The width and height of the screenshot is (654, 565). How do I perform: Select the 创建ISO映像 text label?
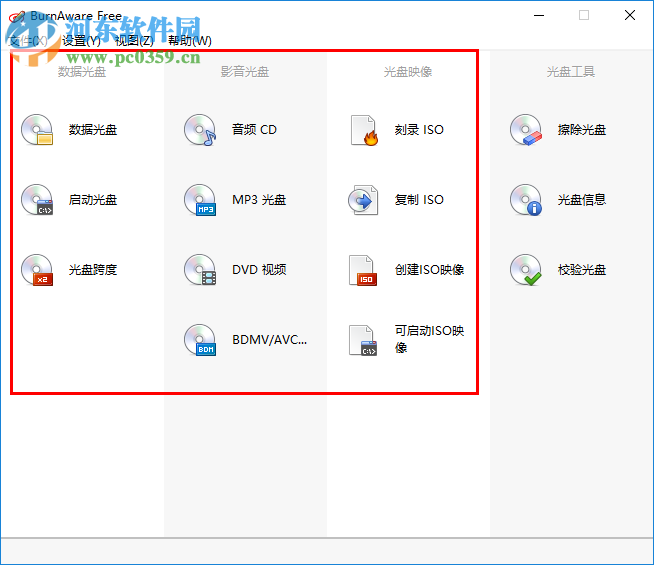(x=430, y=270)
